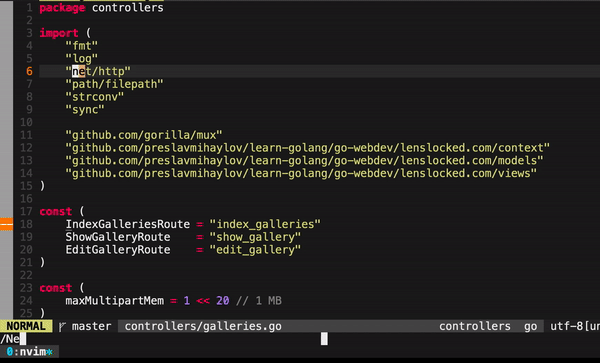Click the // 1 MB comment

pos(259,301)
